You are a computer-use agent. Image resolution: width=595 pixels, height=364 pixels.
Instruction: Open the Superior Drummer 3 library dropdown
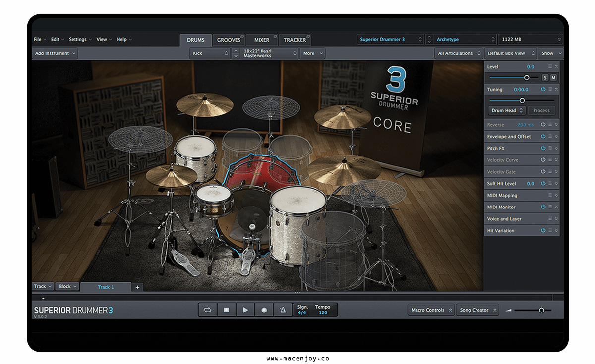390,39
